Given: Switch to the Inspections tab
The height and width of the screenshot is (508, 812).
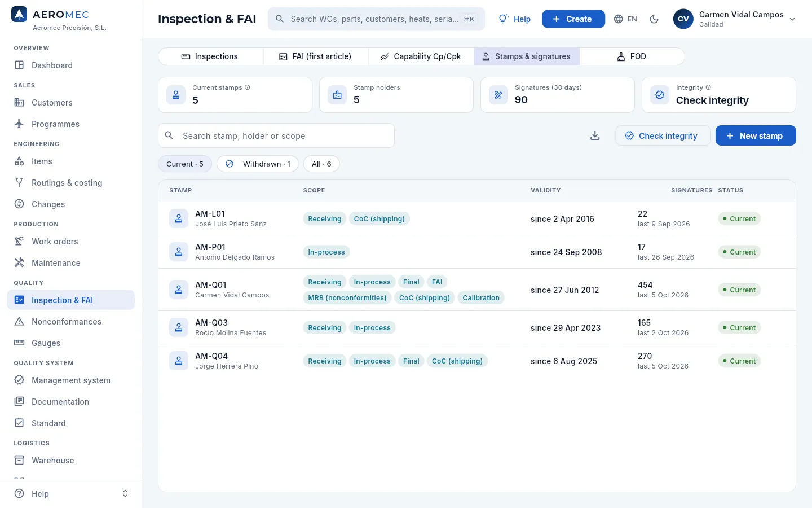Looking at the screenshot, I should 210,56.
